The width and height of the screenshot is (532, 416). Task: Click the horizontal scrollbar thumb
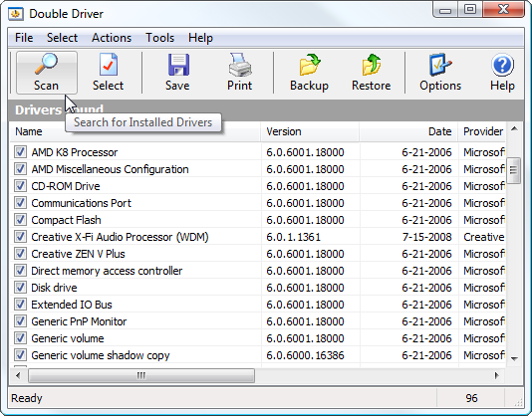click(x=141, y=375)
